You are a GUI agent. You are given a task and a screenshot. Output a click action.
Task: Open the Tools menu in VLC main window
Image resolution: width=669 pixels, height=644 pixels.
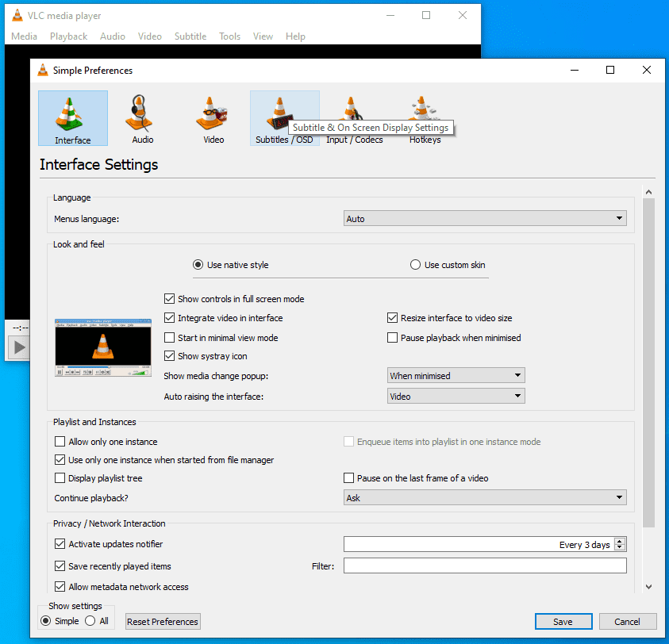pyautogui.click(x=229, y=36)
